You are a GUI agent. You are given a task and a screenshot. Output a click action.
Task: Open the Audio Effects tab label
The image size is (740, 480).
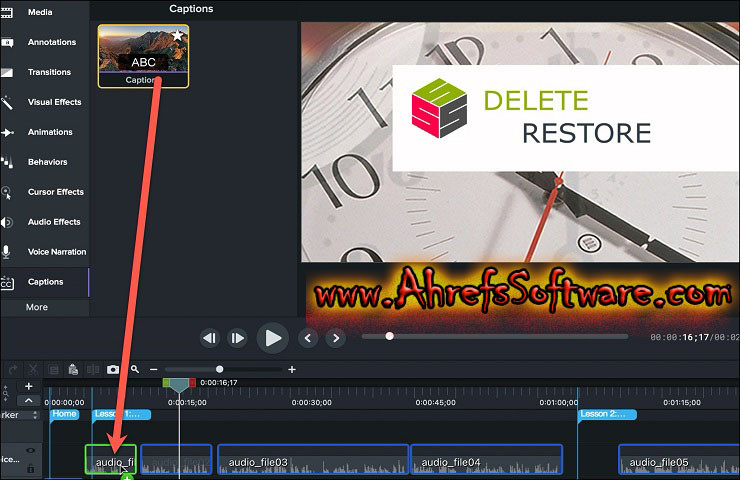point(54,222)
